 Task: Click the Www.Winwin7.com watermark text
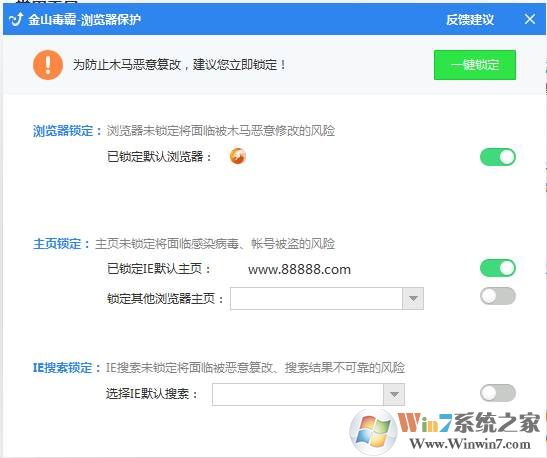pos(470,444)
